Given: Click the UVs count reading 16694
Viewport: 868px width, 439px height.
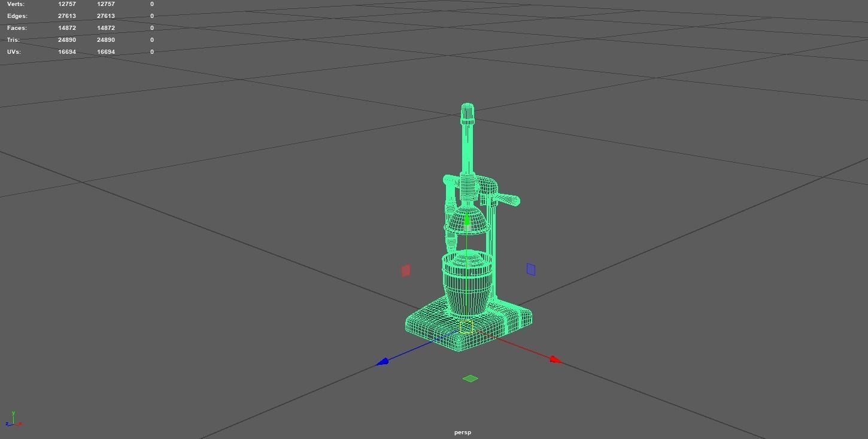Looking at the screenshot, I should [x=66, y=51].
